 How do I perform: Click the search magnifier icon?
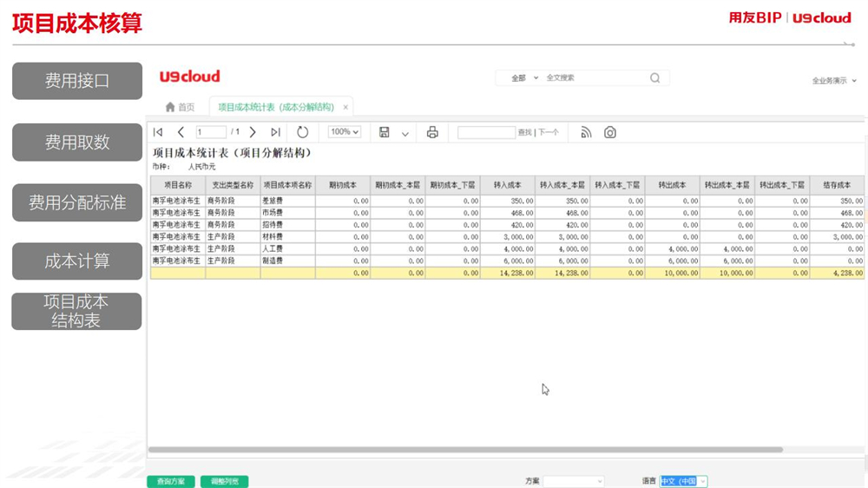(654, 77)
